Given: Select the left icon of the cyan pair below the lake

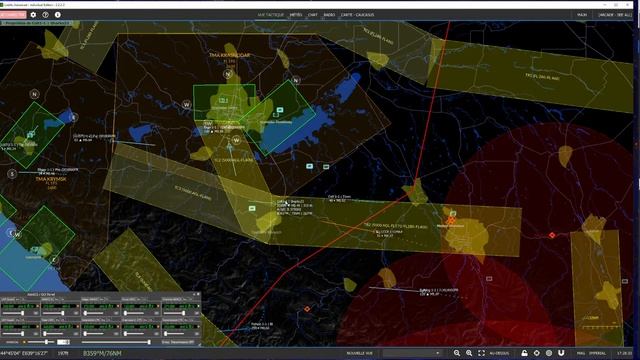Looking at the screenshot, I should [309, 166].
